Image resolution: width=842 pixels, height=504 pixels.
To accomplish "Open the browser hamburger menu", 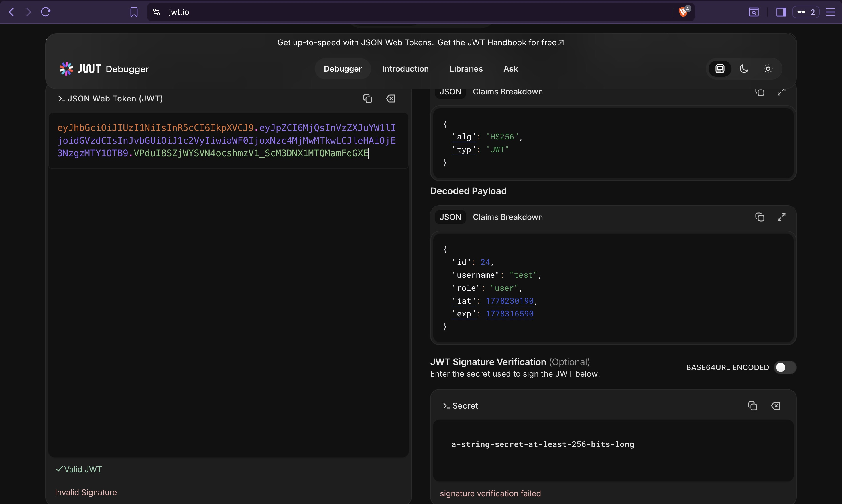I will pos(830,12).
